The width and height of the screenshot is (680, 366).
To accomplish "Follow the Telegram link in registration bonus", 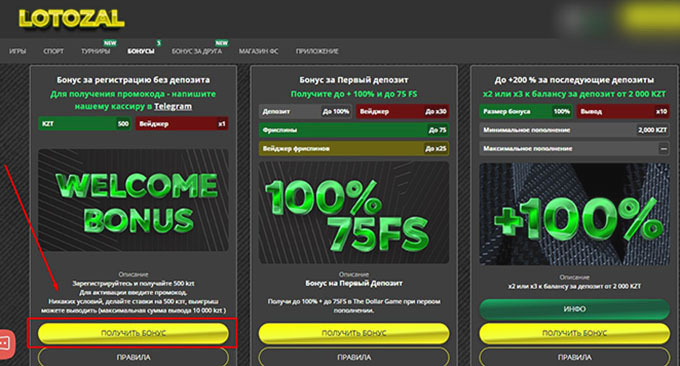I will click(x=173, y=106).
